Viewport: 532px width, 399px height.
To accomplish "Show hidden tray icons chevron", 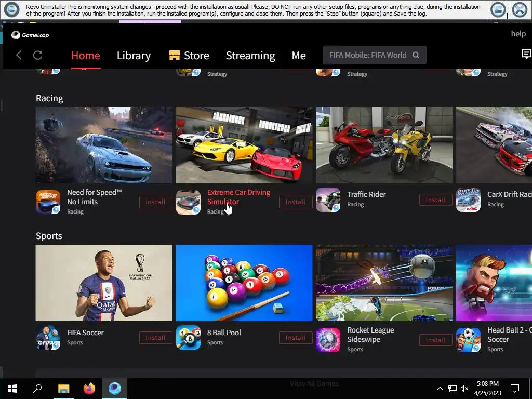I will click(x=440, y=389).
